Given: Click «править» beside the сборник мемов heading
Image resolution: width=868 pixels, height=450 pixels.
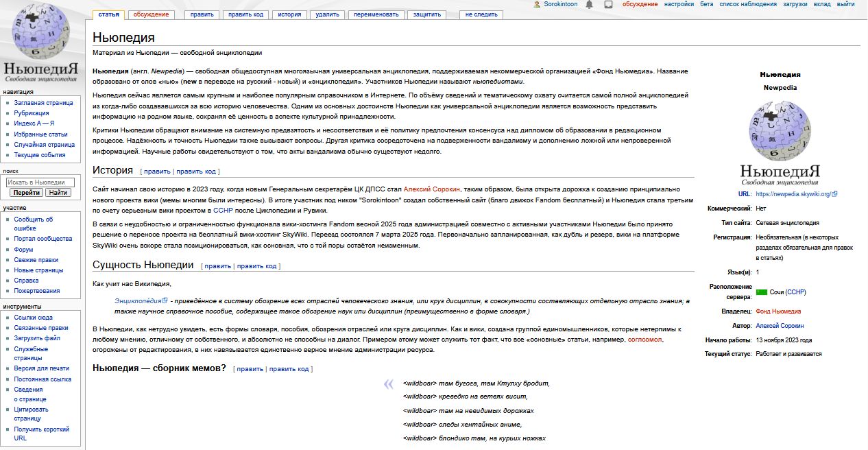Looking at the screenshot, I should [250, 369].
